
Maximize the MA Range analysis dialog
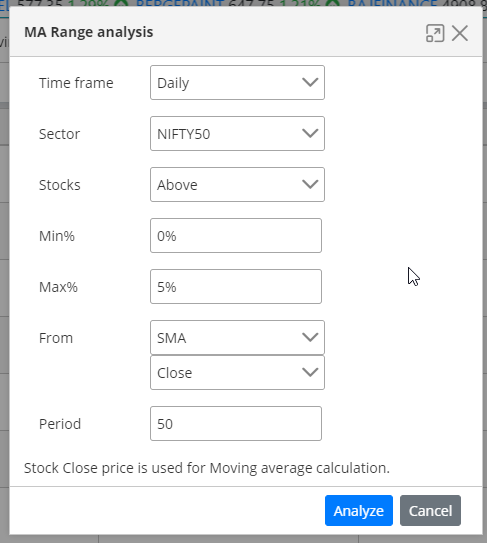(x=435, y=33)
